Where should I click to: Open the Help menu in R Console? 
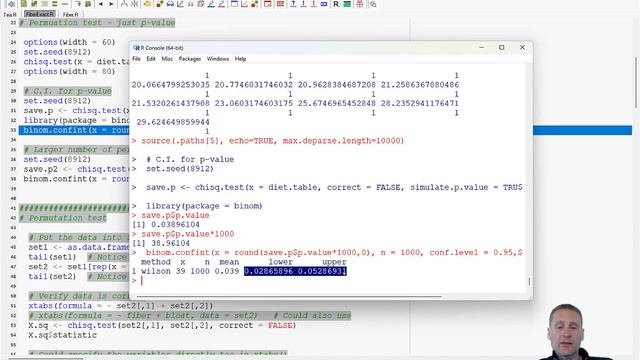[240, 59]
